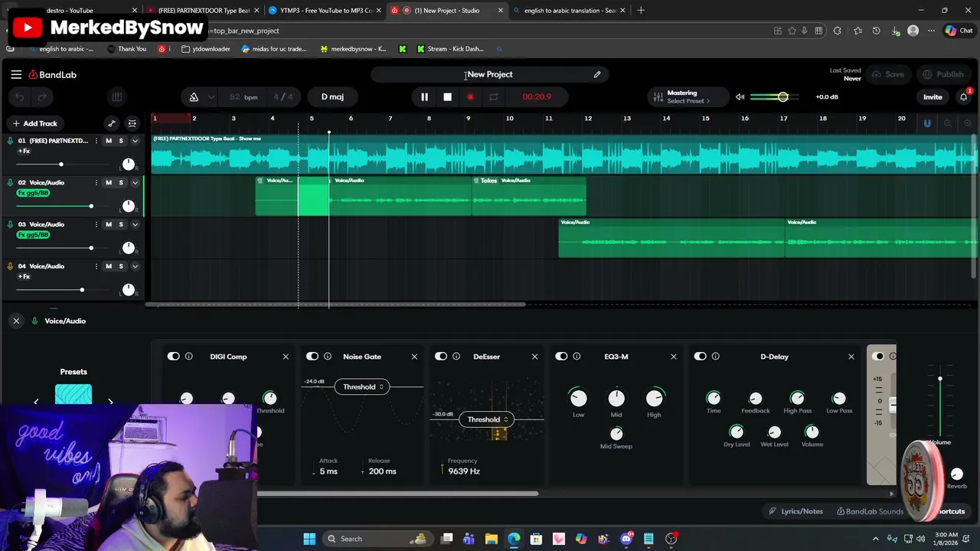Viewport: 980px width, 551px height.
Task: Remove the D-Delay effect
Action: 851,357
